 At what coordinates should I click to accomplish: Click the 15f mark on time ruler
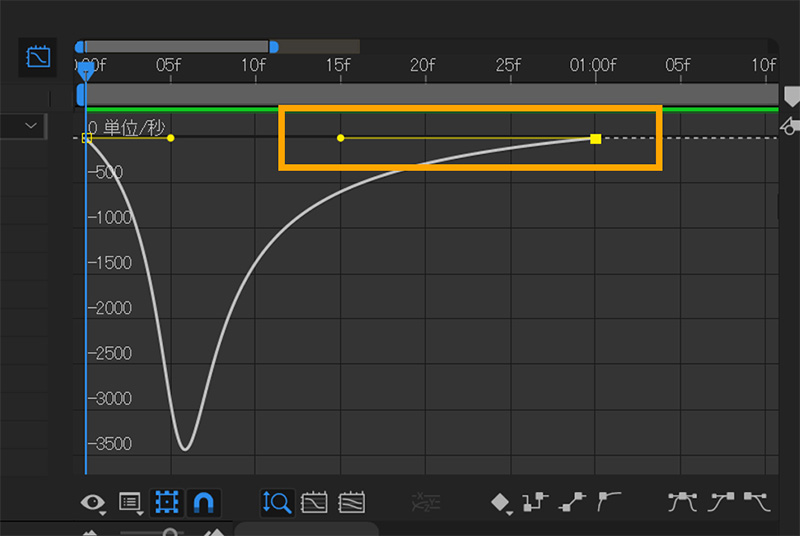[x=339, y=66]
